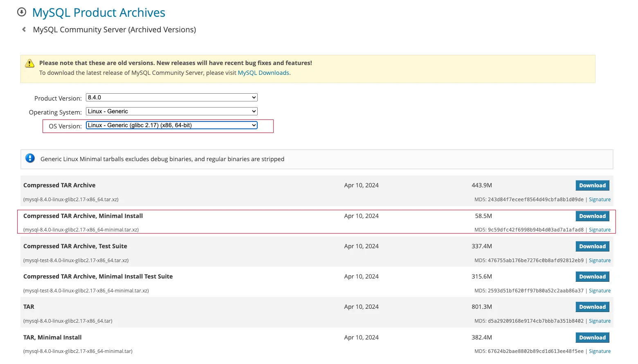Download the 801.3M TAR file
The height and width of the screenshot is (364, 638).
click(x=592, y=307)
